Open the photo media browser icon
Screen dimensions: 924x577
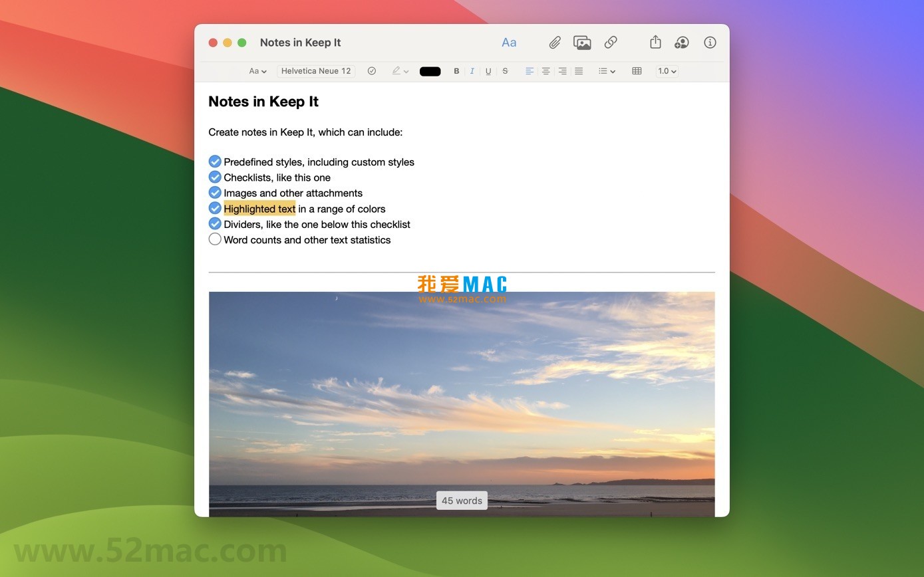click(x=582, y=42)
